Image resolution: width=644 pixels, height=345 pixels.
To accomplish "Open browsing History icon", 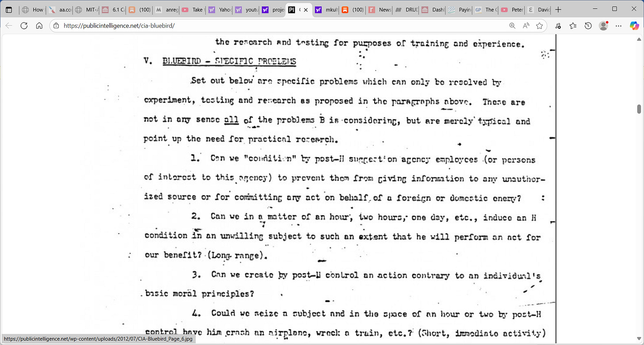I will point(588,26).
